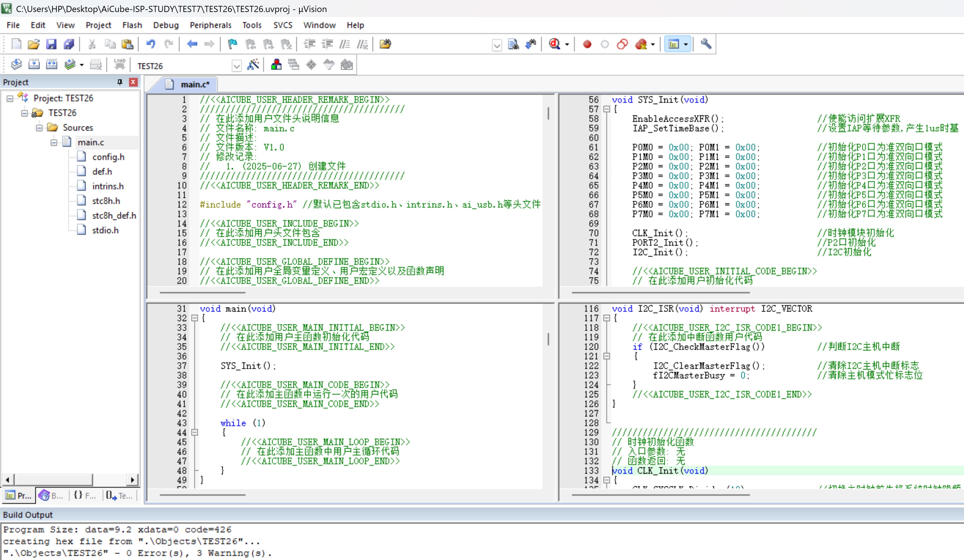Open Manage Project Items icon
Image resolution: width=964 pixels, height=560 pixels.
(276, 65)
